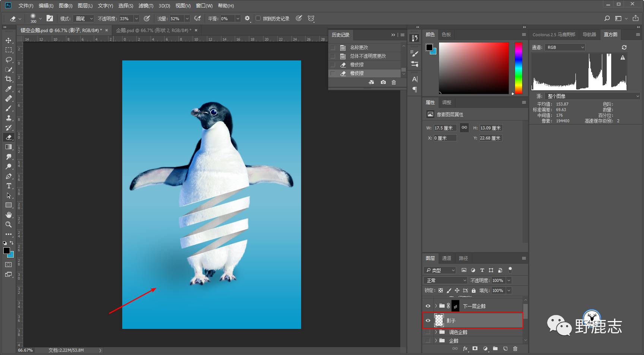Viewport: 644px width, 355px height.
Task: Expand the 下一层企鹅 layer group
Action: coord(436,306)
